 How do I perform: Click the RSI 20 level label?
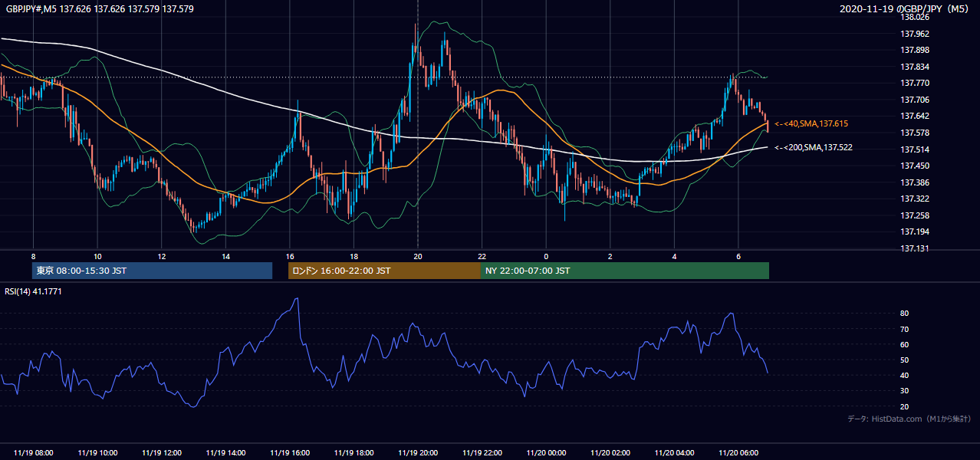coord(905,406)
